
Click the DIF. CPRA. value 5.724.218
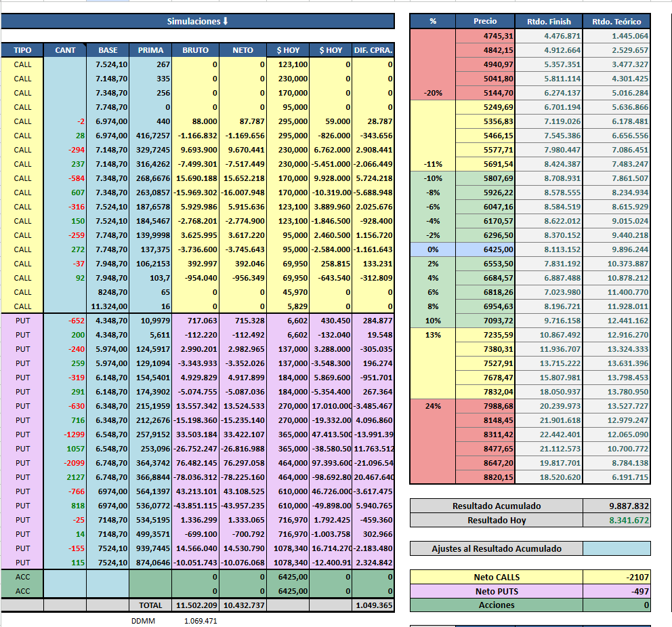373,178
